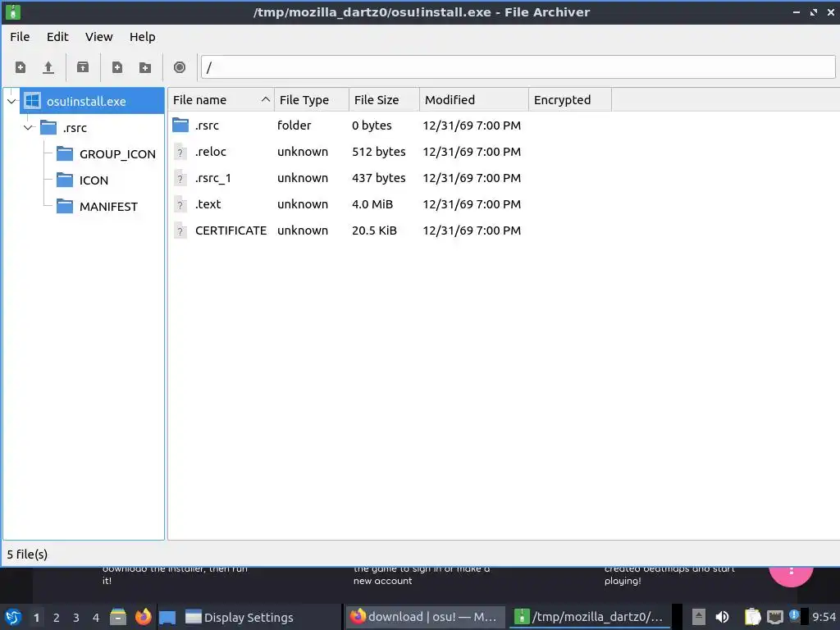Click the New archive toolbar icon
This screenshot has width=840, height=630.
point(21,67)
